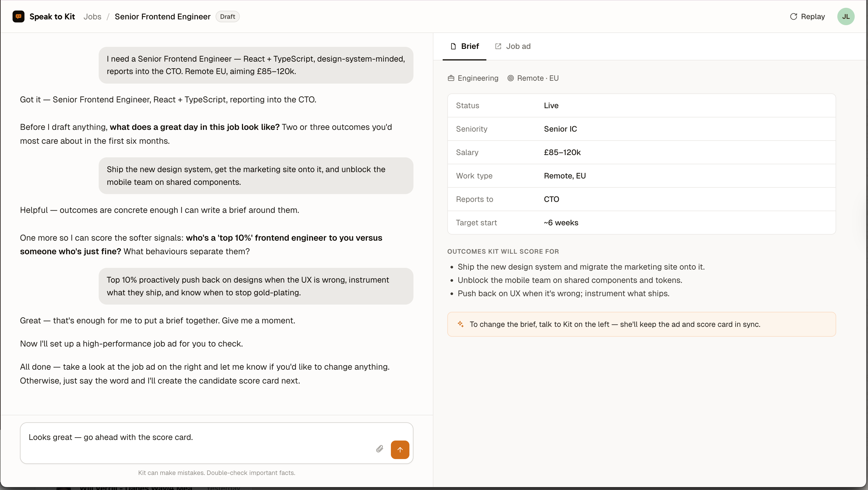Switch to the Job ad tab
Viewport: 868px width, 490px height.
point(512,46)
